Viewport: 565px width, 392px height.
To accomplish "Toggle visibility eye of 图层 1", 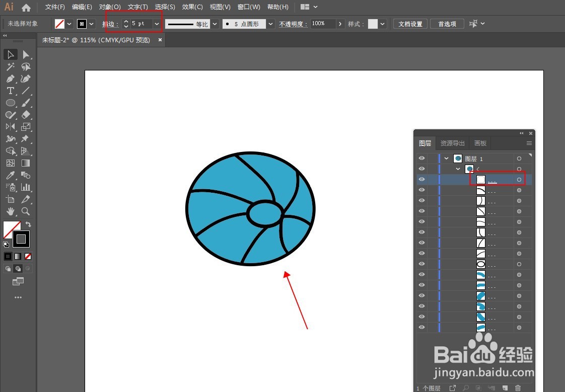I will [421, 159].
